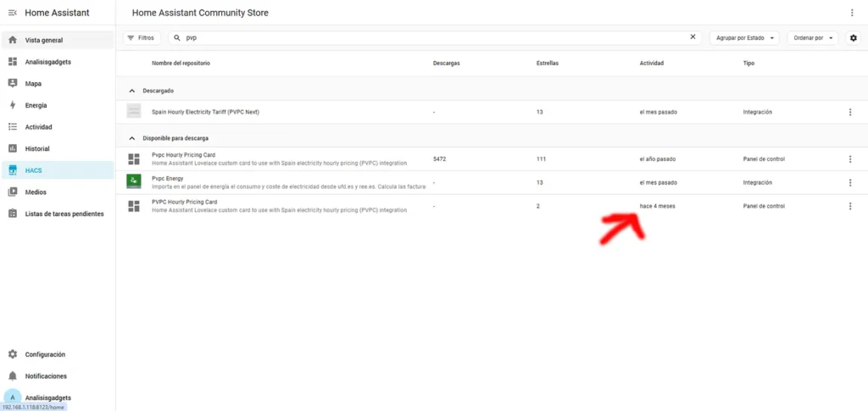Open Actividad list icon
This screenshot has width=868, height=411.
point(13,126)
